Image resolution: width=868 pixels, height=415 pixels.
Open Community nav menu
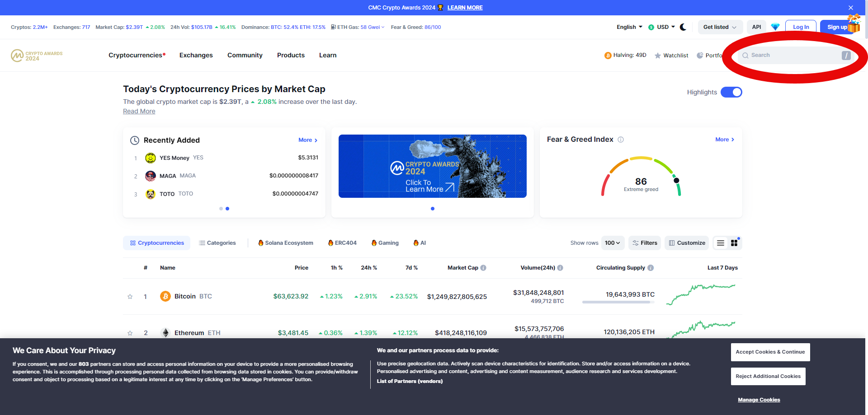tap(245, 55)
